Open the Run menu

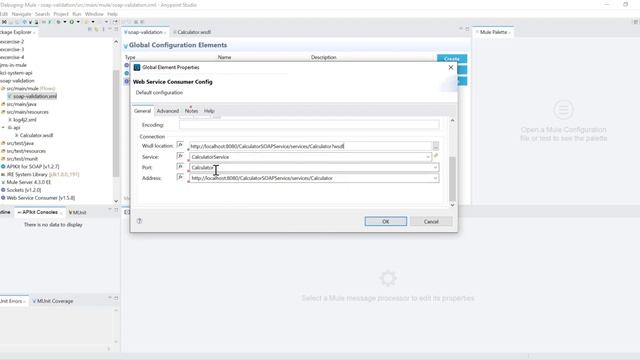click(x=77, y=14)
